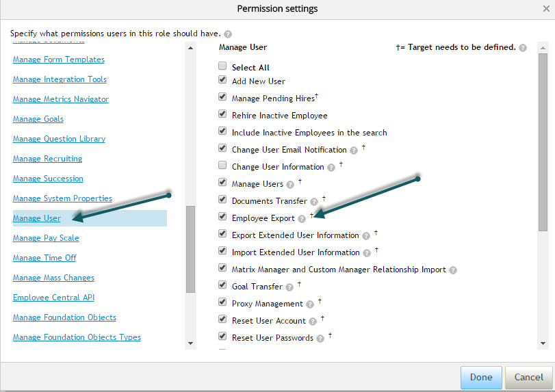Click left list scroll up arrow
This screenshot has width=555, height=392.
click(x=190, y=48)
